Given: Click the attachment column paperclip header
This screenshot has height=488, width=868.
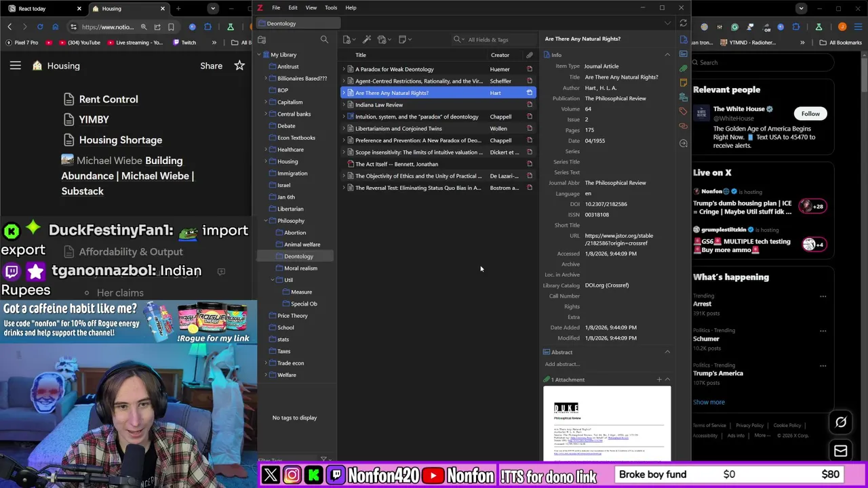Looking at the screenshot, I should [530, 55].
